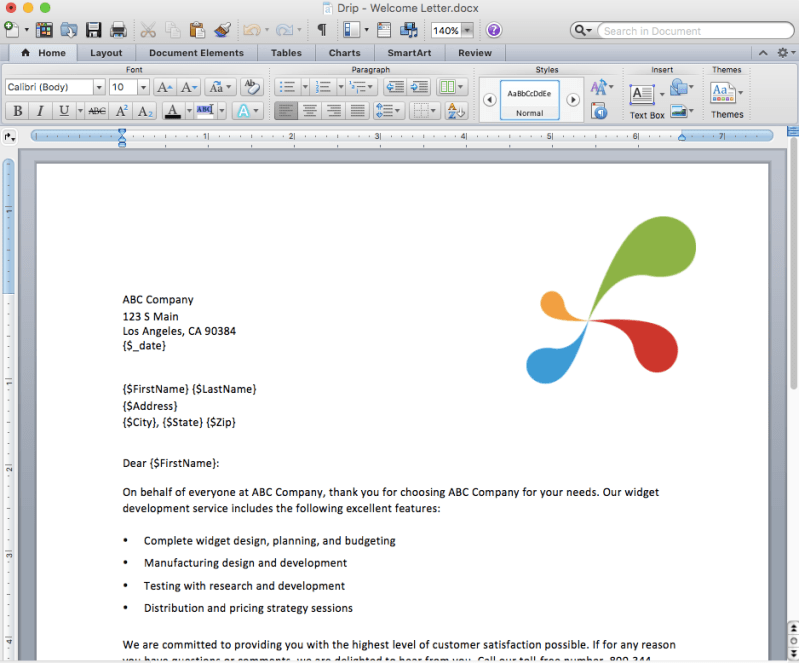Open the 140% zoom dropdown
The height and width of the screenshot is (663, 799).
pyautogui.click(x=467, y=31)
